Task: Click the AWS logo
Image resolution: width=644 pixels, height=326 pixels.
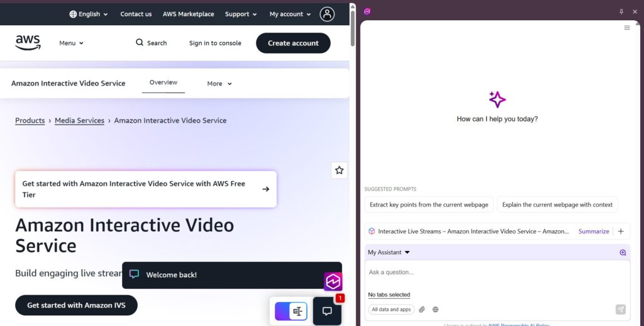Action: 28,42
